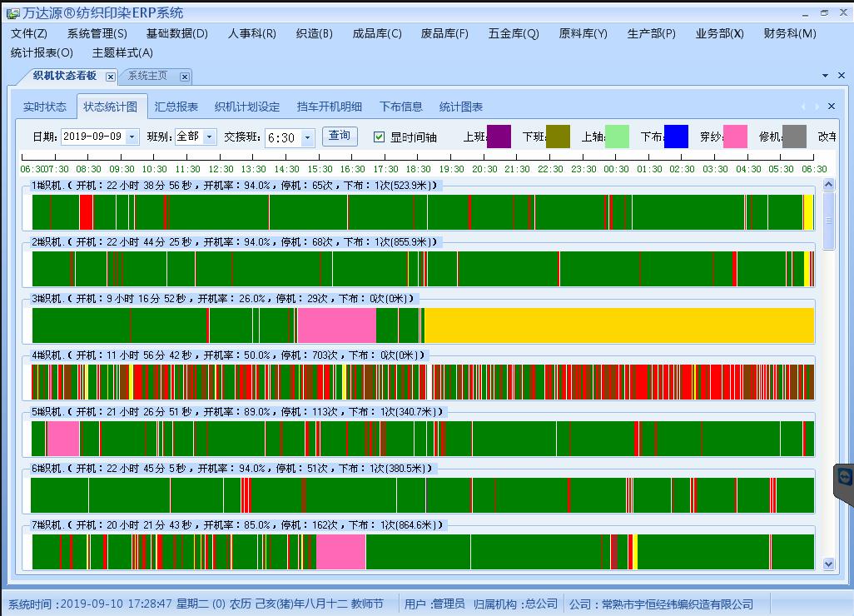Click the purple 上班 legend color swatch
Screen dimensions: 854x616
(x=499, y=137)
